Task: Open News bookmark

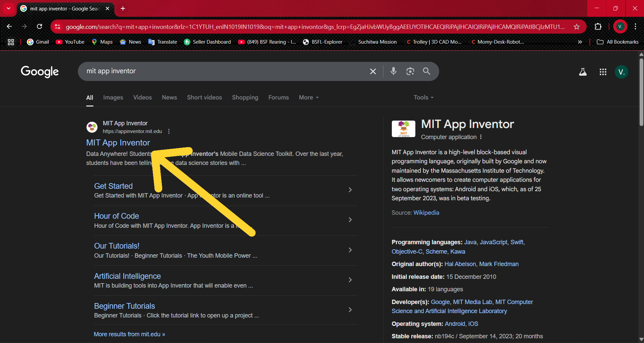Action: point(131,42)
